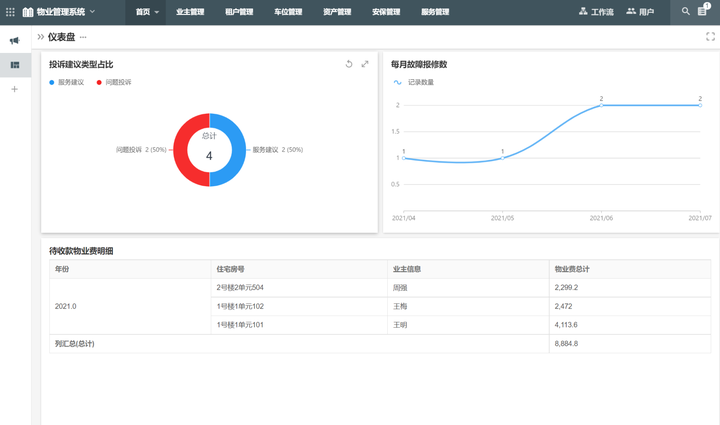Open 资产管理 menu
Screen dimensions: 720x425
337,12
